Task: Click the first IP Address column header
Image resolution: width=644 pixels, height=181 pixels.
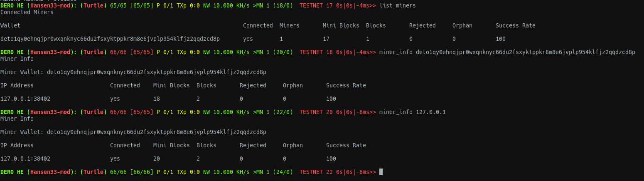Action: 17,85
